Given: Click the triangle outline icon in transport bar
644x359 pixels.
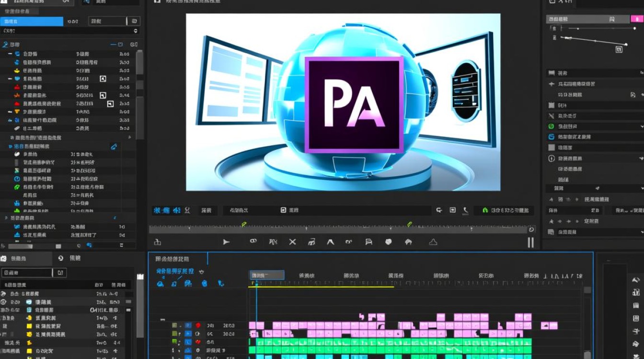Looking at the screenshot, I should click(x=433, y=242).
